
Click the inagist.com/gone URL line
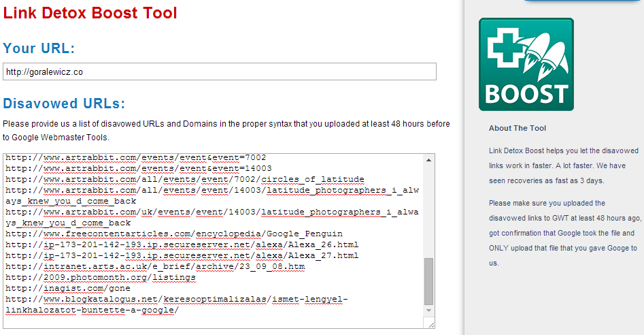pos(68,289)
